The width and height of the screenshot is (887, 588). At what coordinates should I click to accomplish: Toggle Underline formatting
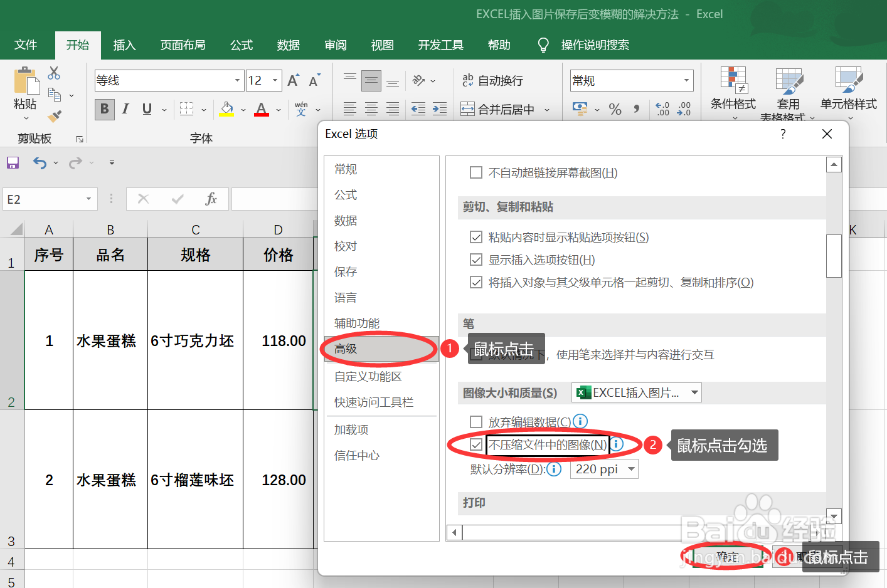[x=147, y=109]
